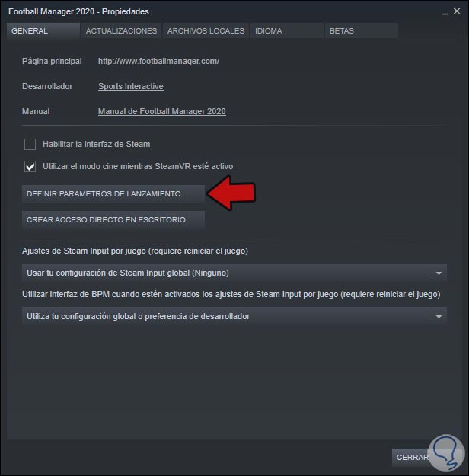
Task: Uncheck 'Utilizar el modo cine mientras SteamVR' option
Action: coord(30,166)
